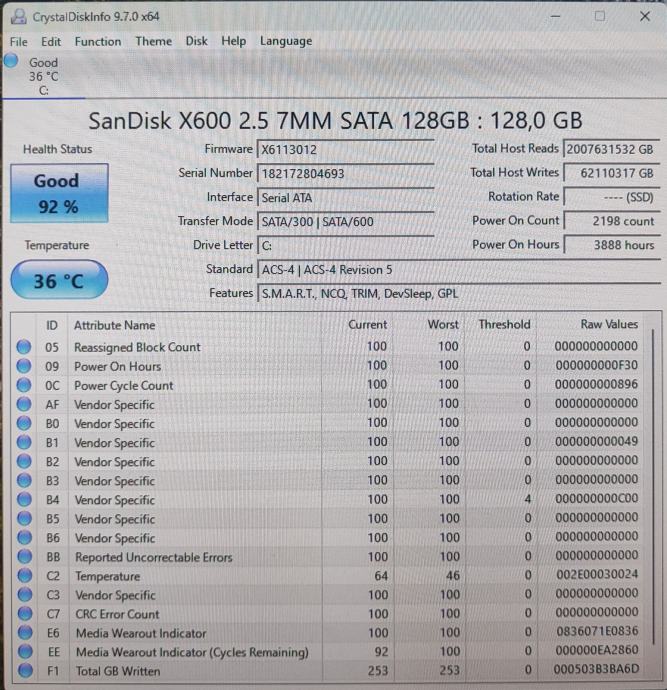Click the status icon for B0 Vendor Specific
667x690 pixels.
click(x=24, y=423)
